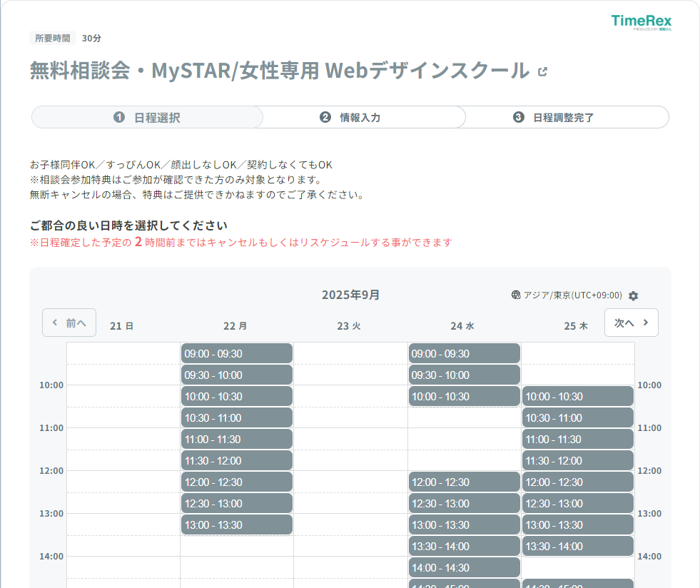Pick Wednesday 24 slot 12:00 - 12:30
The height and width of the screenshot is (588, 700).
coord(464,482)
